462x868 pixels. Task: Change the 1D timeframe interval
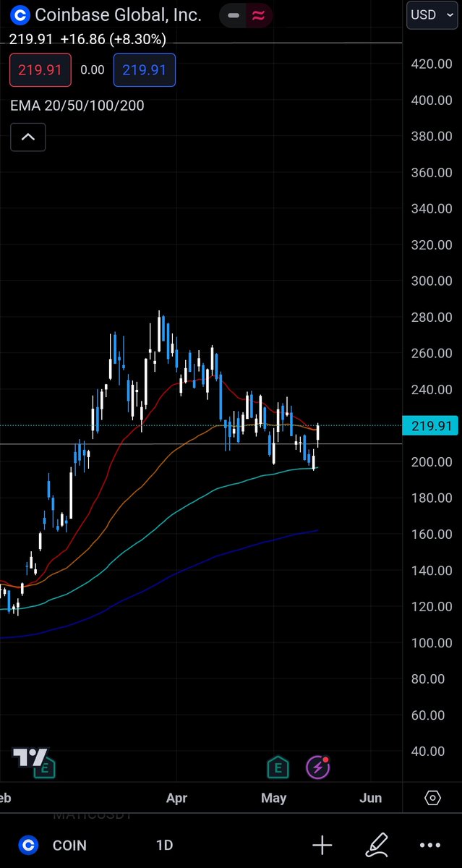(x=164, y=845)
